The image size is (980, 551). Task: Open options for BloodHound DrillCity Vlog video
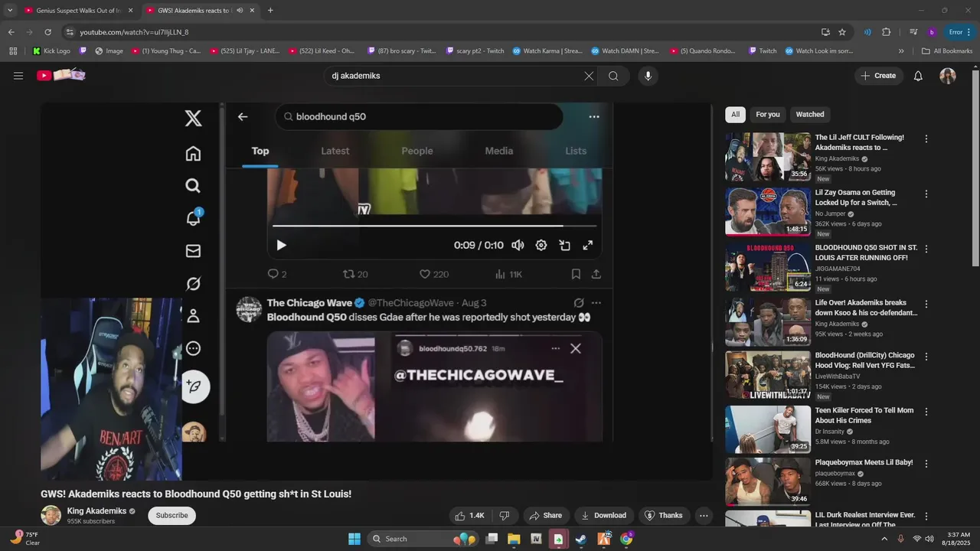[926, 357]
